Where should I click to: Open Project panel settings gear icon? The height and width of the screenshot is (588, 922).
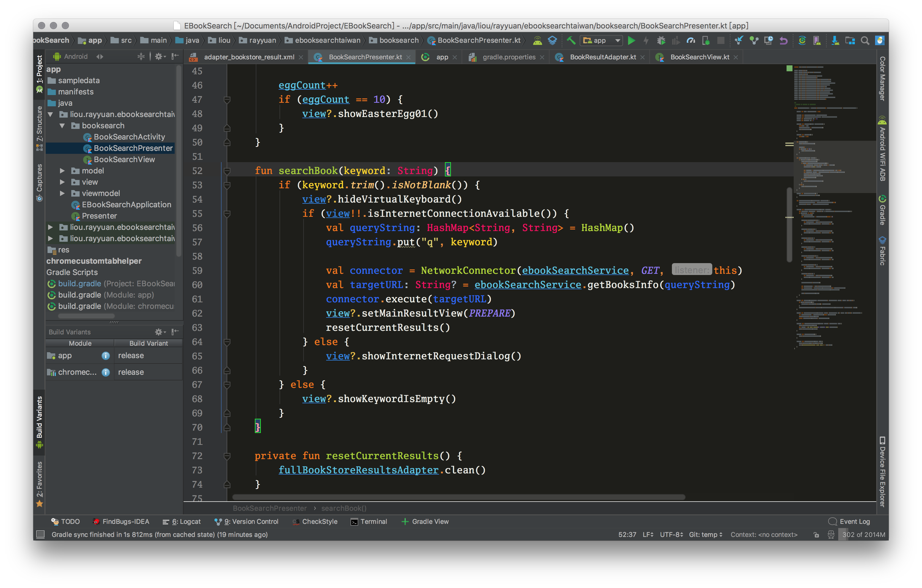click(x=159, y=57)
